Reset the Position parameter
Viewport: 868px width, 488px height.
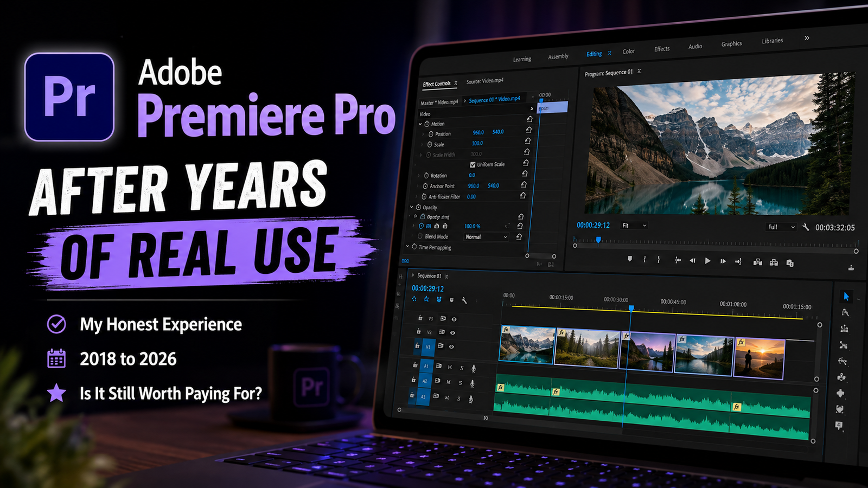pos(528,130)
